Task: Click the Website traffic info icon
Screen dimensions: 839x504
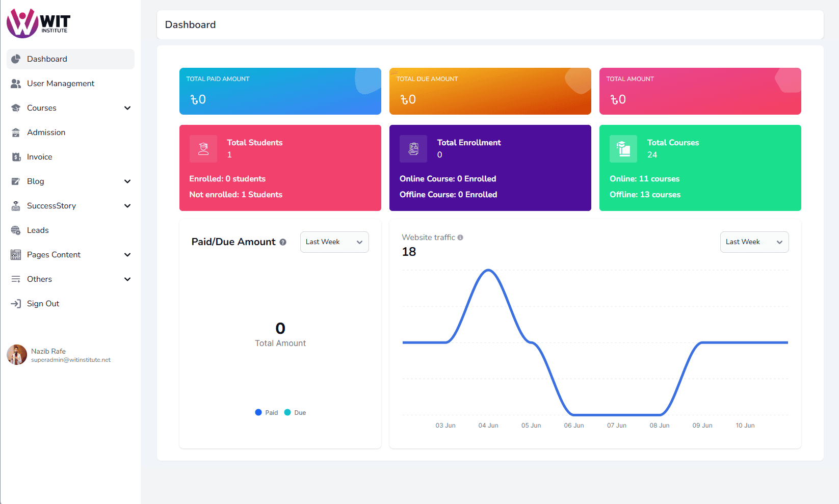Action: tap(460, 237)
